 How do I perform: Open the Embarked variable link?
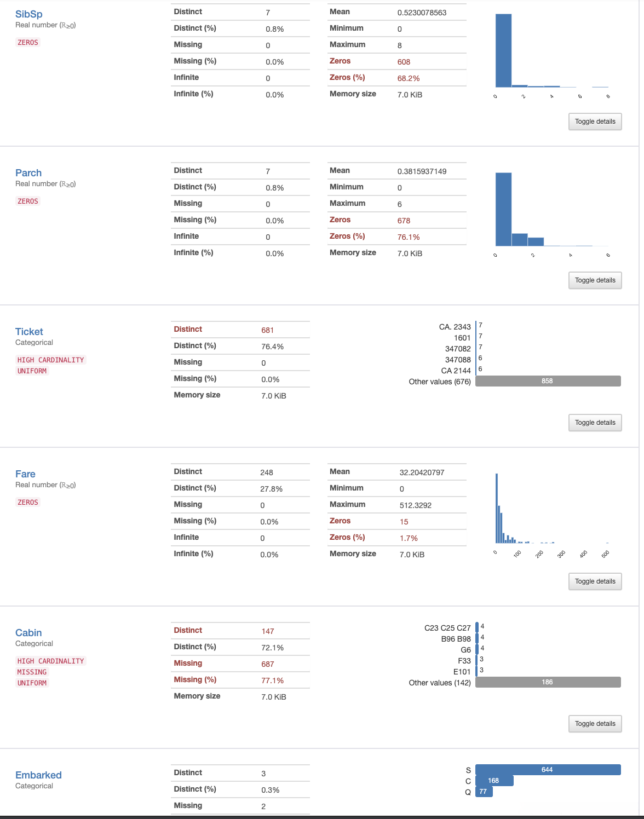coord(38,775)
